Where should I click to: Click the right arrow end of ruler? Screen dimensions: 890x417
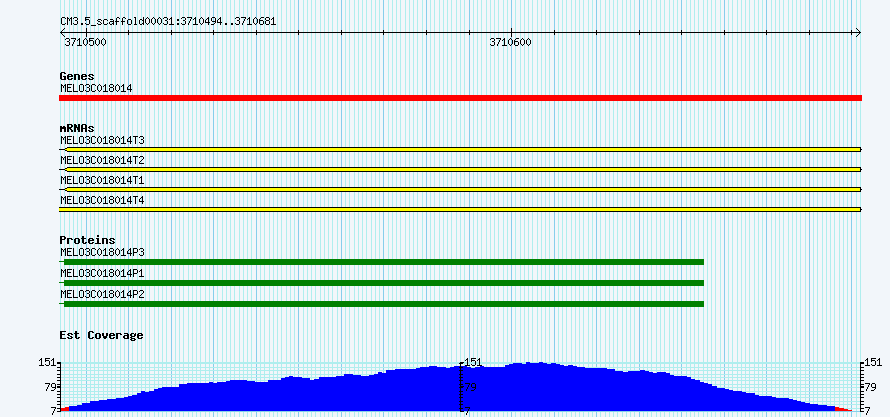coord(858,32)
